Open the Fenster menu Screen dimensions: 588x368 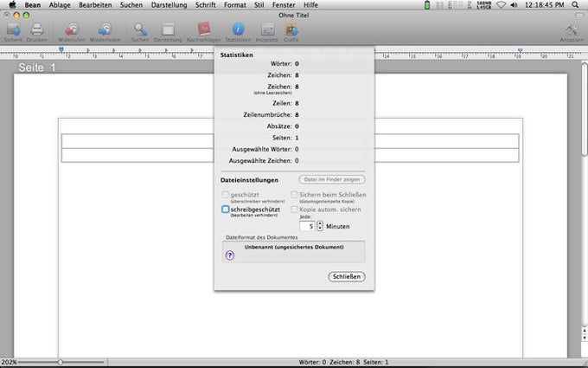point(284,5)
